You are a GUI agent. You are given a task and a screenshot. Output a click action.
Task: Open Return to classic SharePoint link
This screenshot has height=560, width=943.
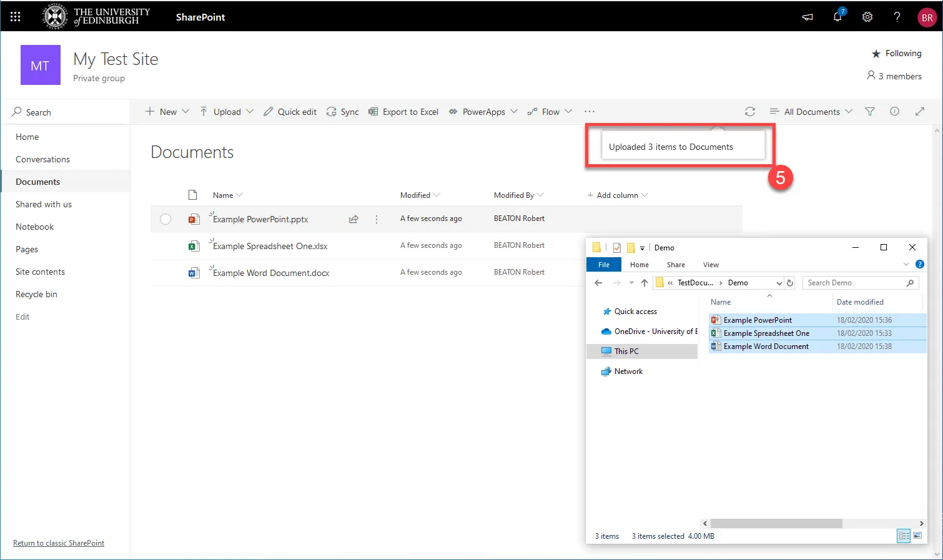click(x=58, y=543)
